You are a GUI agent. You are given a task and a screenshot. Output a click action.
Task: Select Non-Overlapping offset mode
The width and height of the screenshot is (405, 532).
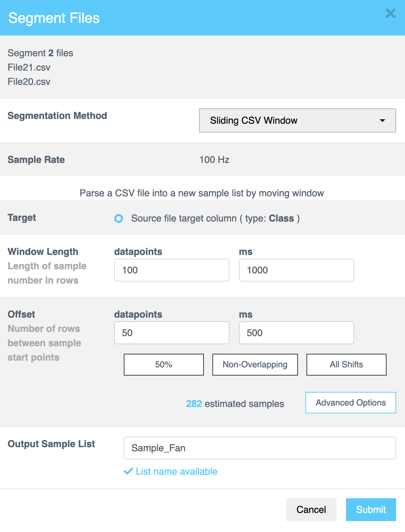click(x=255, y=364)
